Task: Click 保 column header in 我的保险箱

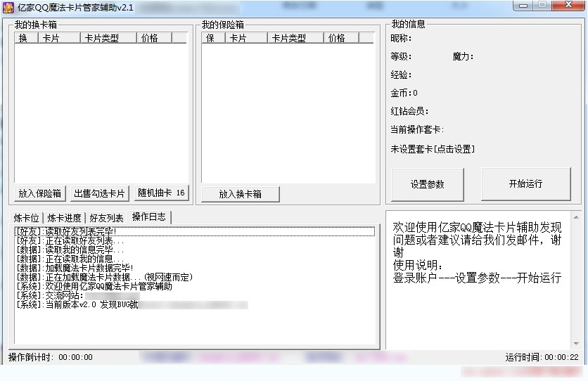Action: 213,38
